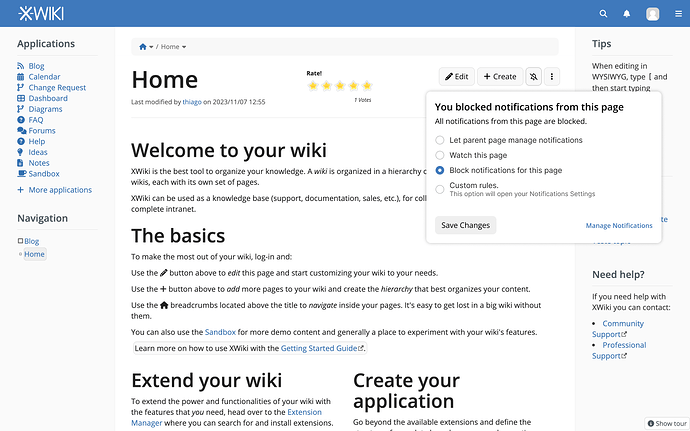Open the hamburger drawer menu icon
This screenshot has height=431, width=690.
(677, 14)
